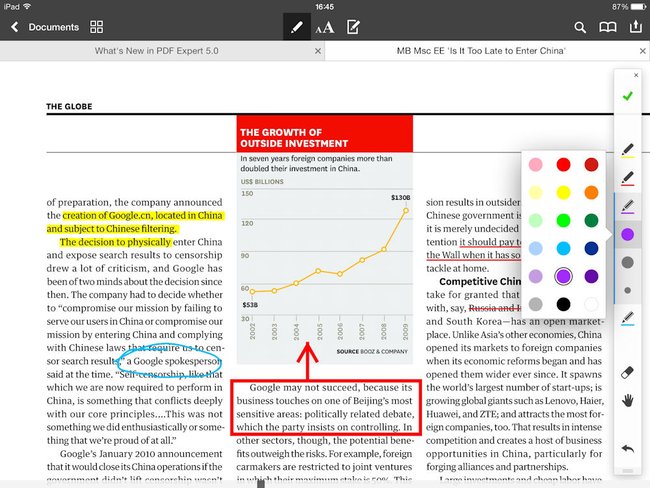
Task: Close the MB Msc EE document tab
Action: (x=643, y=51)
